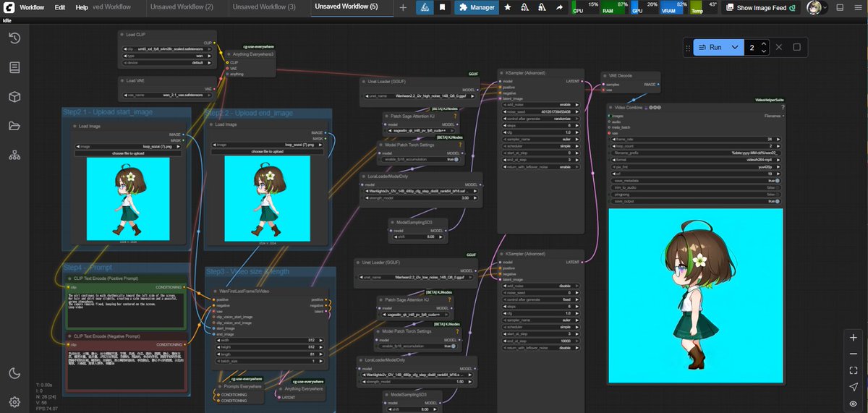868x413 pixels.
Task: Click the select mode arrow canvas icon
Action: pyautogui.click(x=854, y=387)
